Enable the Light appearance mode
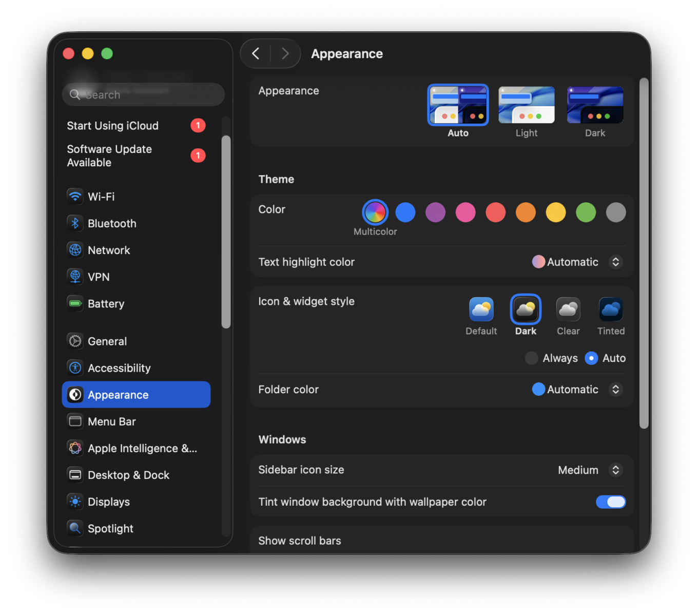Viewport: 698px width, 616px height. click(526, 105)
